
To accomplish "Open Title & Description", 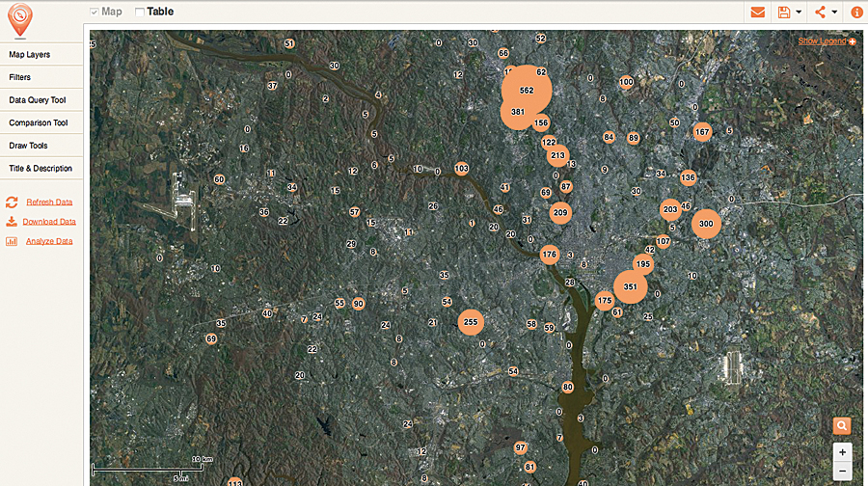I will point(41,168).
